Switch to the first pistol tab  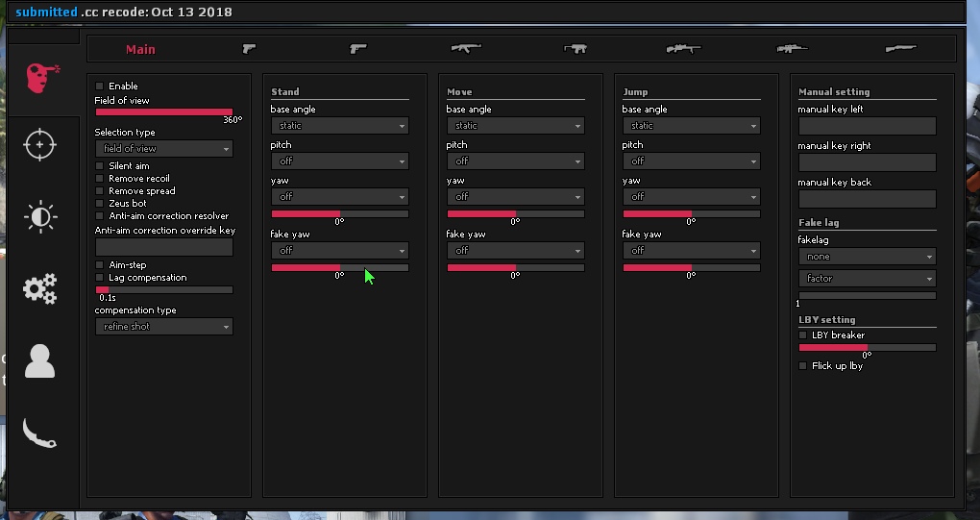[x=249, y=48]
